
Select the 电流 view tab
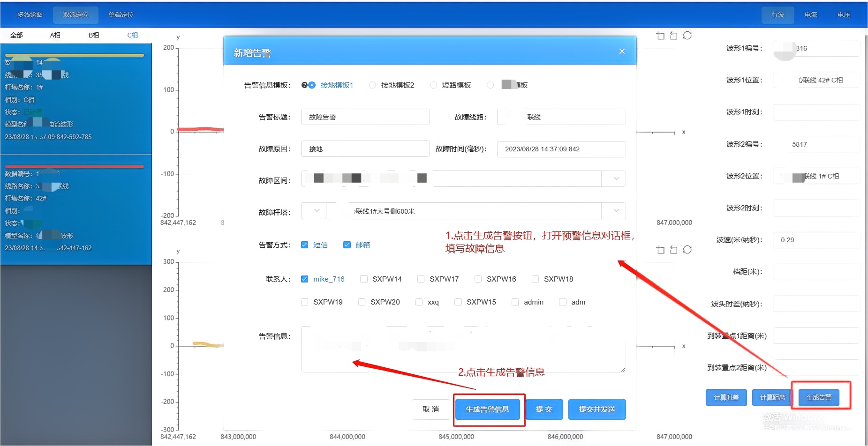click(811, 15)
